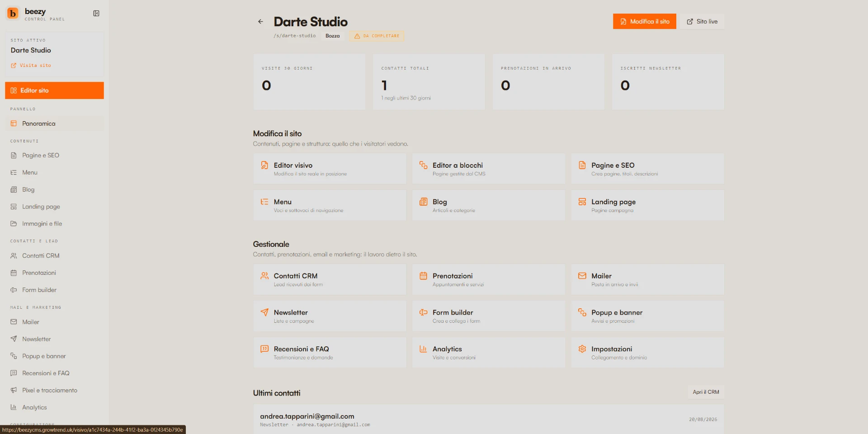The image size is (868, 434).
Task: Click the Newsletter card paper plane icon
Action: [264, 312]
